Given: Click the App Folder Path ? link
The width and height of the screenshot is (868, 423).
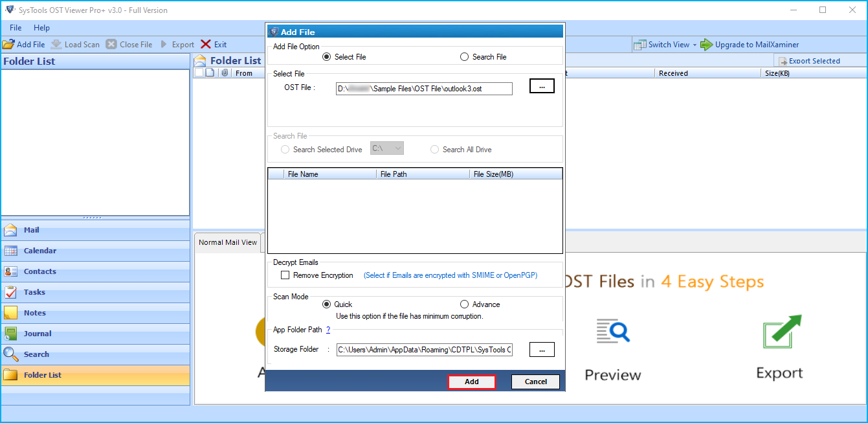Looking at the screenshot, I should coord(328,330).
